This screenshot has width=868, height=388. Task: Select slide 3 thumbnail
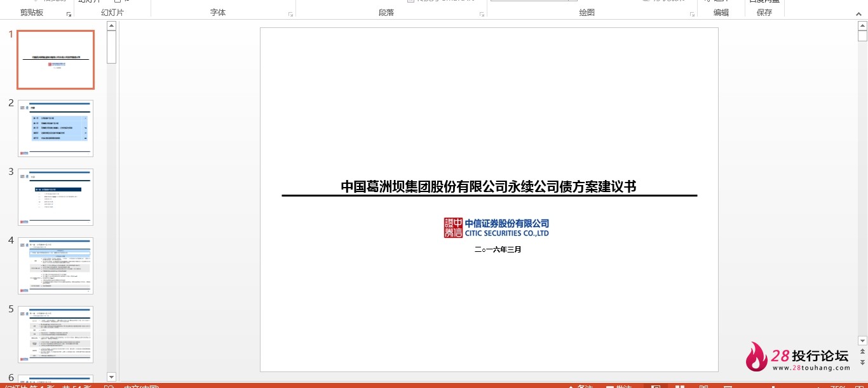[56, 197]
